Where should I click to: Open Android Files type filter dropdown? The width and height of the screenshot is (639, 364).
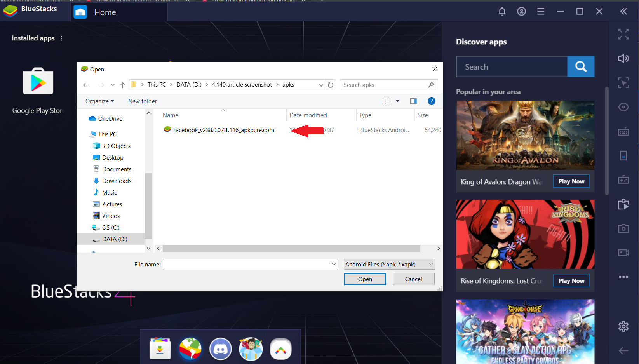tap(389, 265)
